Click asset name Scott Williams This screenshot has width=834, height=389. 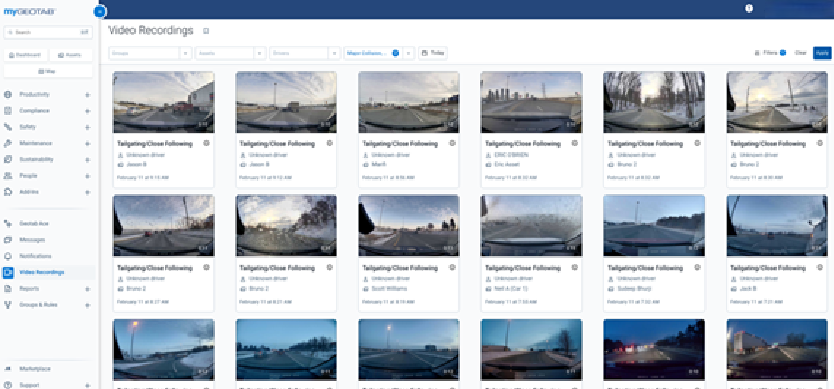point(390,288)
